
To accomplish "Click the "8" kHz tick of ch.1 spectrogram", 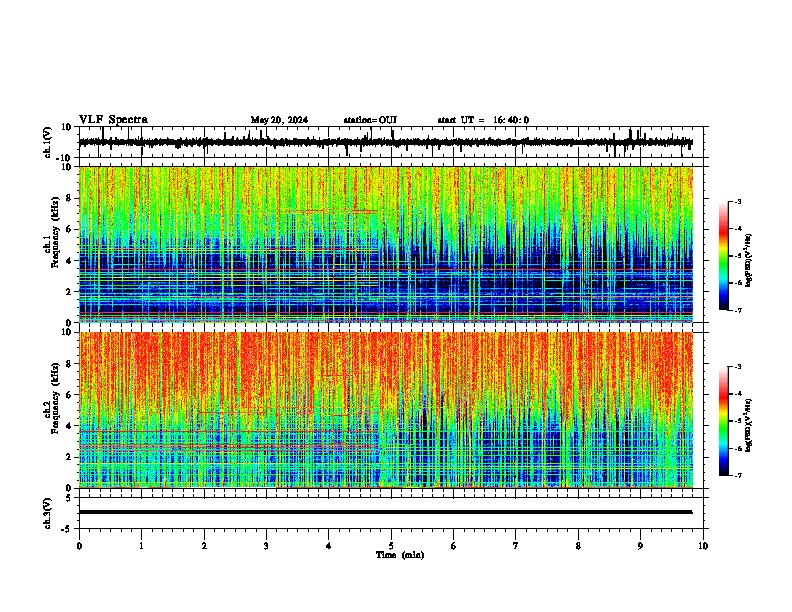I will (x=70, y=198).
